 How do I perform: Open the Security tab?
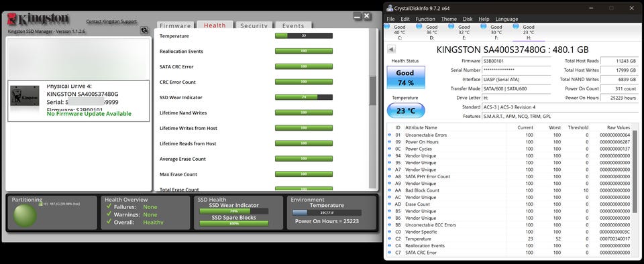coord(254,25)
